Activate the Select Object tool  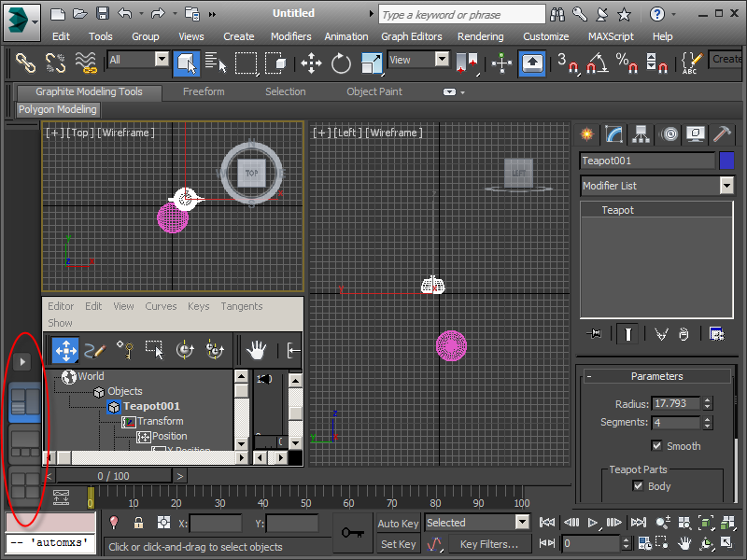[x=186, y=63]
